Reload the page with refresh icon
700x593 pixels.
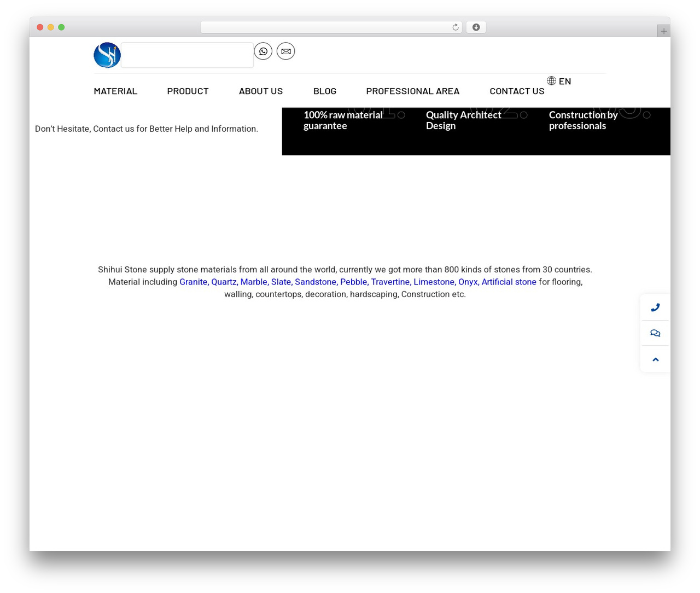[455, 27]
